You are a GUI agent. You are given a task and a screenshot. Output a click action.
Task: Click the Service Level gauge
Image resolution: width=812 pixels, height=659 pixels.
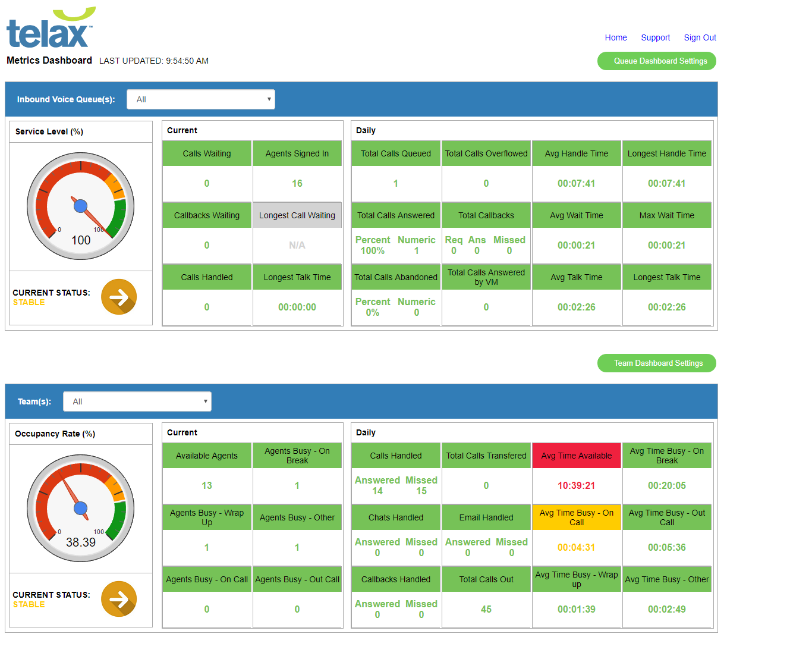point(80,206)
